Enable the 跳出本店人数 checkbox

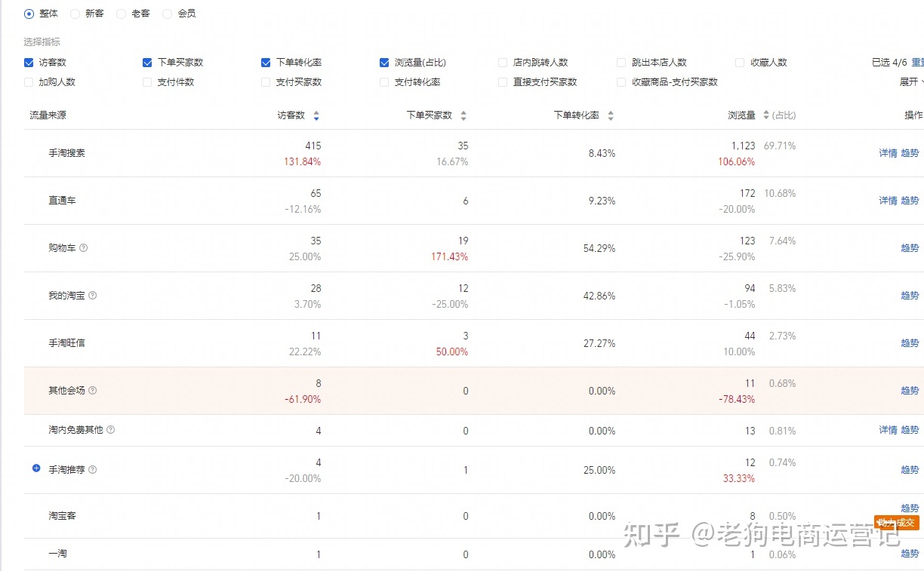click(x=621, y=63)
